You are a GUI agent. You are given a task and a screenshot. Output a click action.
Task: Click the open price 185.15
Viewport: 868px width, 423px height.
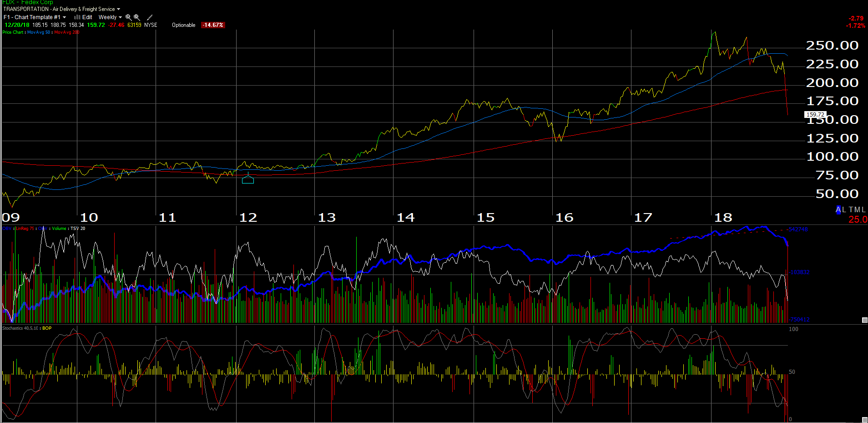(x=40, y=25)
